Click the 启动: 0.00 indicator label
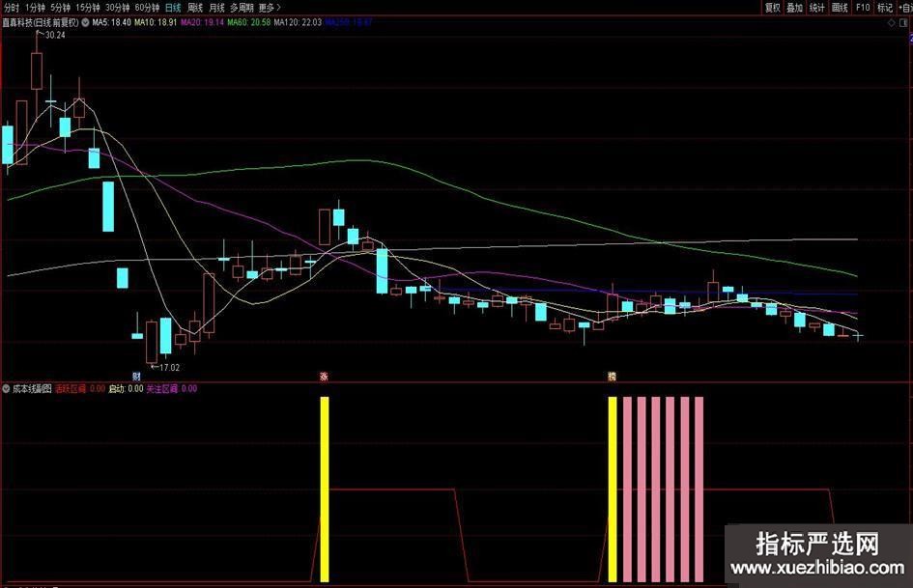 126,388
